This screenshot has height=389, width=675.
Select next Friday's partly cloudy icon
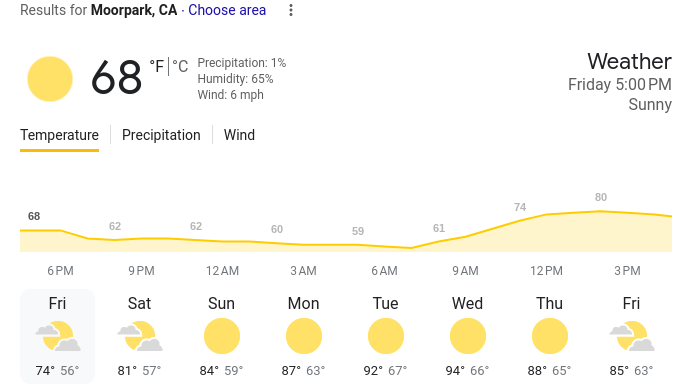tap(632, 336)
